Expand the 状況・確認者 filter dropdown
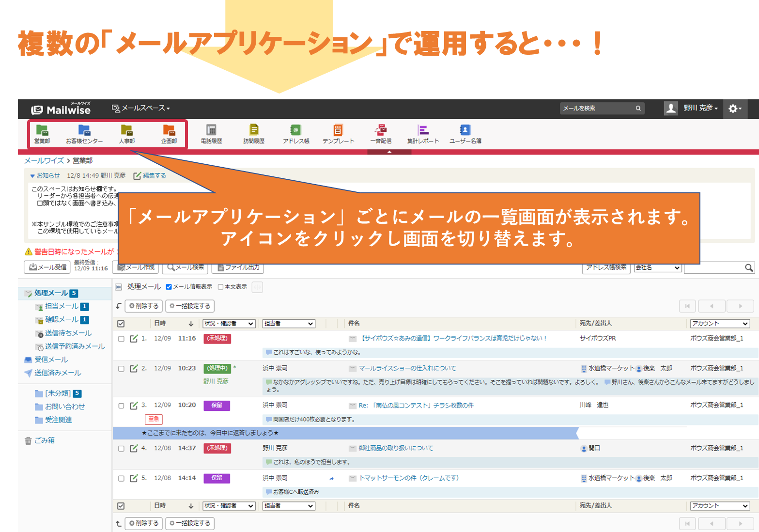Viewport: 759px width, 532px height. click(229, 324)
